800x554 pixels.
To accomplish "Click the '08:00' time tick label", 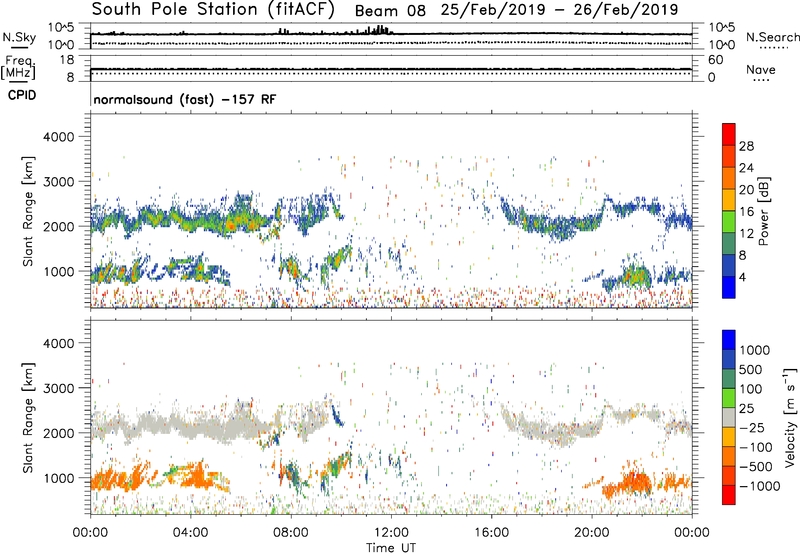I will point(291,533).
